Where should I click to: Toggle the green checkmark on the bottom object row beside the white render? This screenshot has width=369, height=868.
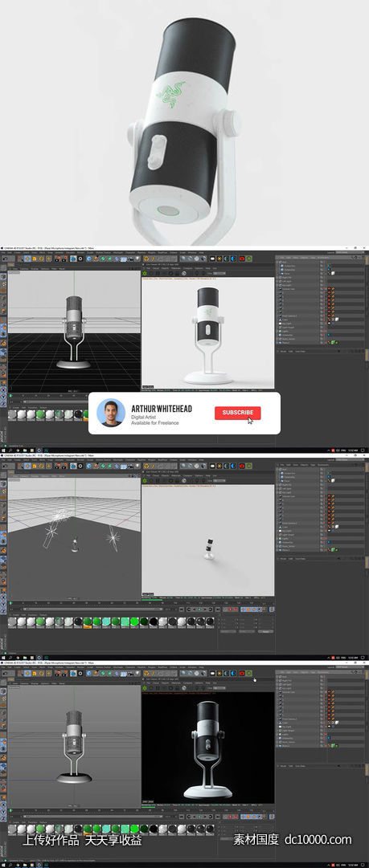(336, 343)
